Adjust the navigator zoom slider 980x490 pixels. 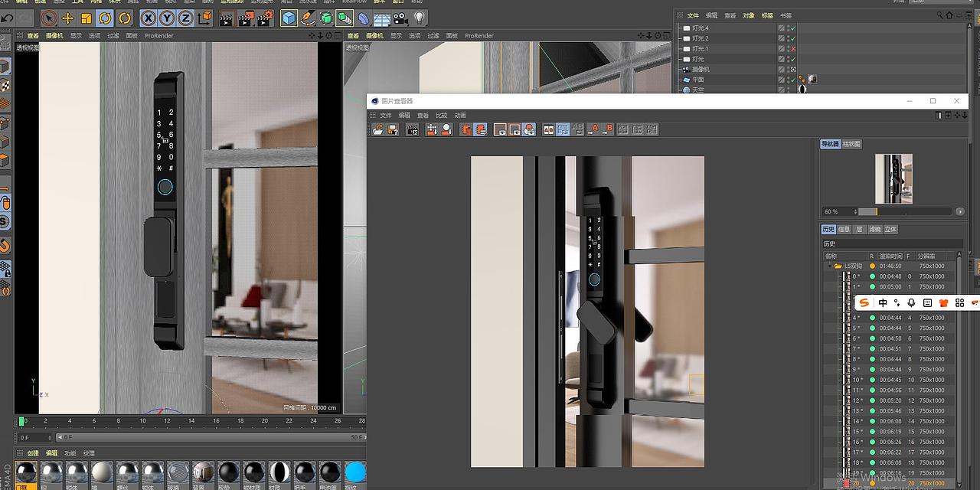(906, 211)
